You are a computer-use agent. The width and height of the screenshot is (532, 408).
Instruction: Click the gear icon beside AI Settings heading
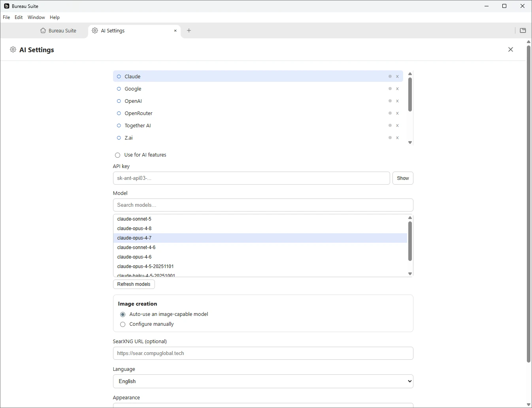point(13,49)
